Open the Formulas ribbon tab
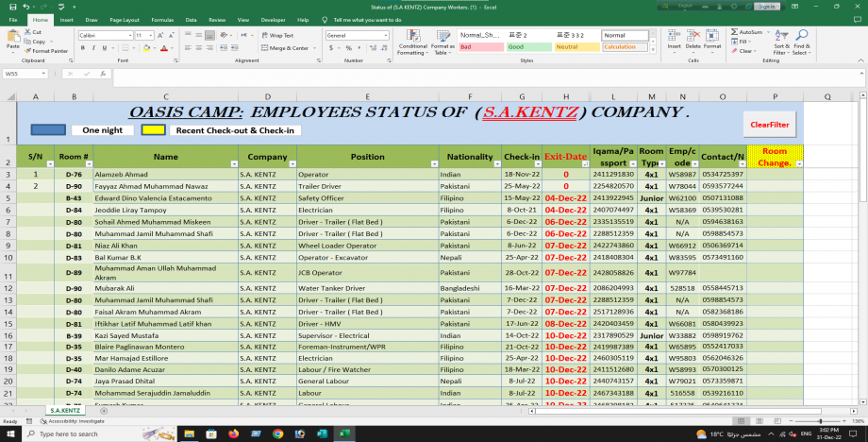Viewport: 868px width, 442px height. click(161, 19)
